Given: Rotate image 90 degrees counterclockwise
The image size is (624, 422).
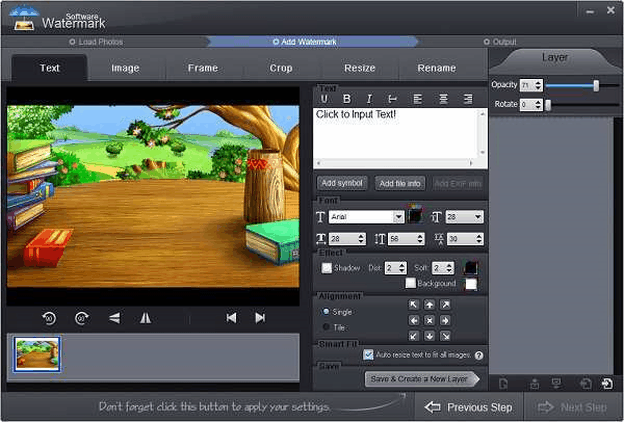Looking at the screenshot, I should click(x=48, y=318).
